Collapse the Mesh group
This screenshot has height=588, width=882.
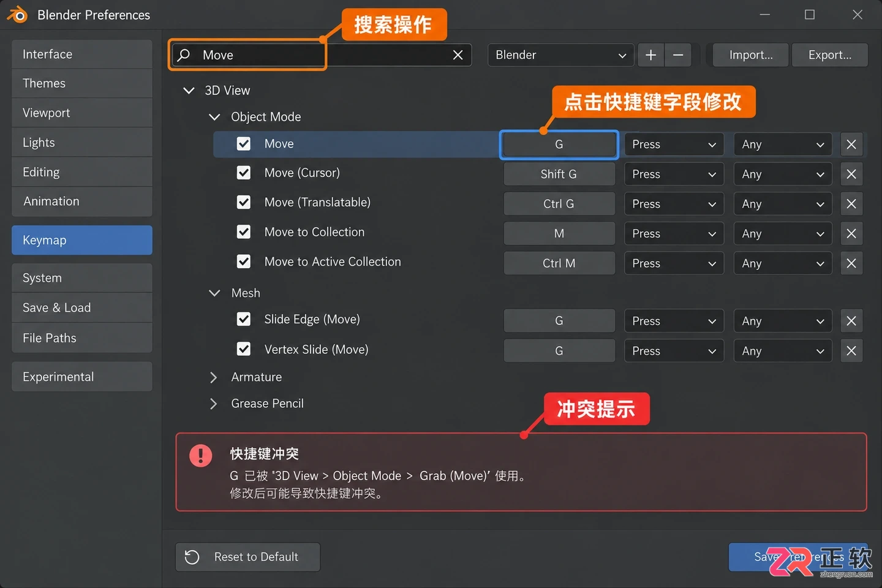tap(214, 293)
